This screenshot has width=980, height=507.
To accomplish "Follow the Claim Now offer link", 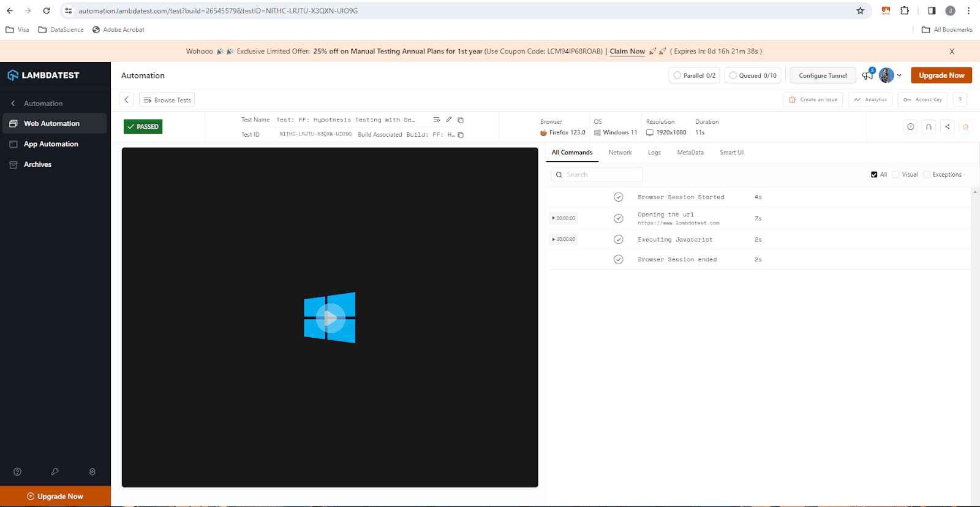I will point(627,51).
